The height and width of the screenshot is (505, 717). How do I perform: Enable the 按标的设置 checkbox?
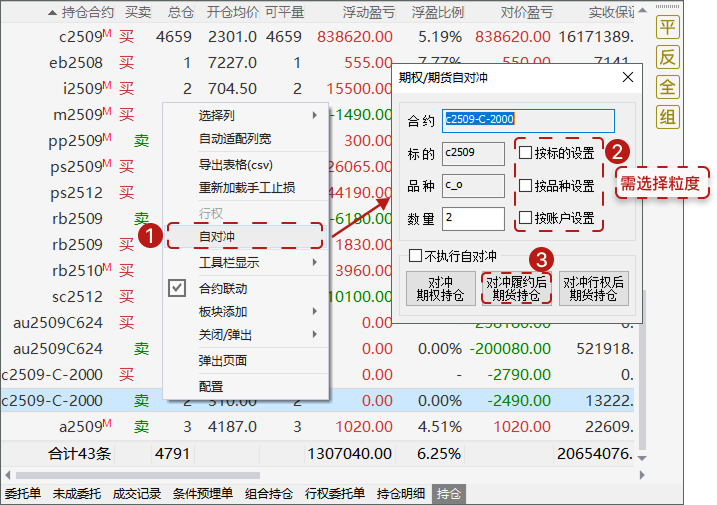point(526,154)
